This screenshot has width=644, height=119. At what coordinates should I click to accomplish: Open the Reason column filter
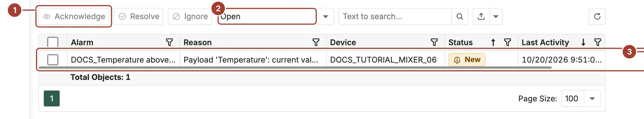pos(316,42)
